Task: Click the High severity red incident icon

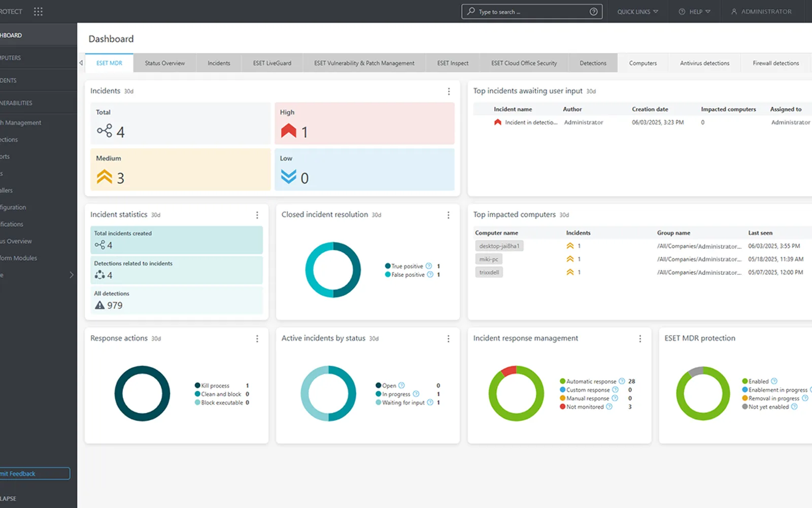Action: point(288,131)
